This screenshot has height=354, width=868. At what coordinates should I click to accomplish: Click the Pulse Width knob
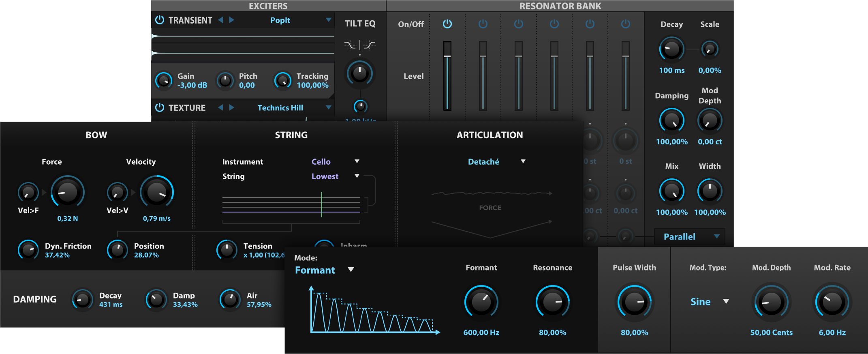click(634, 302)
